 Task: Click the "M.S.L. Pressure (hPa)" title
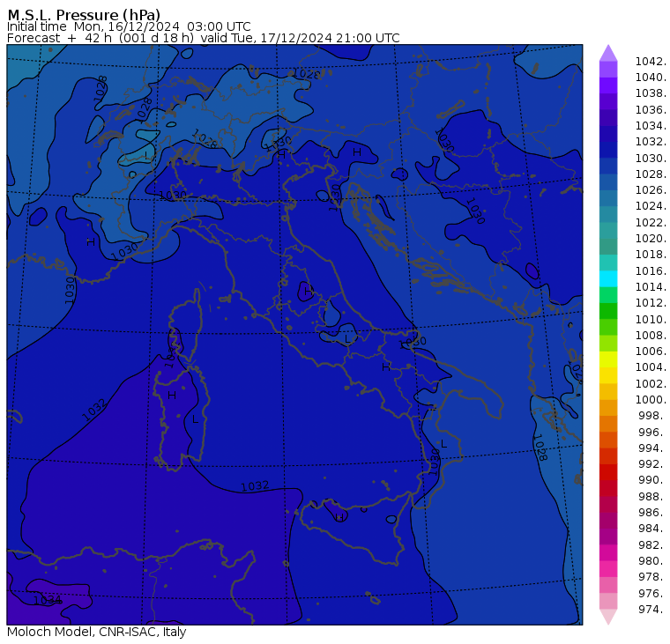[84, 15]
